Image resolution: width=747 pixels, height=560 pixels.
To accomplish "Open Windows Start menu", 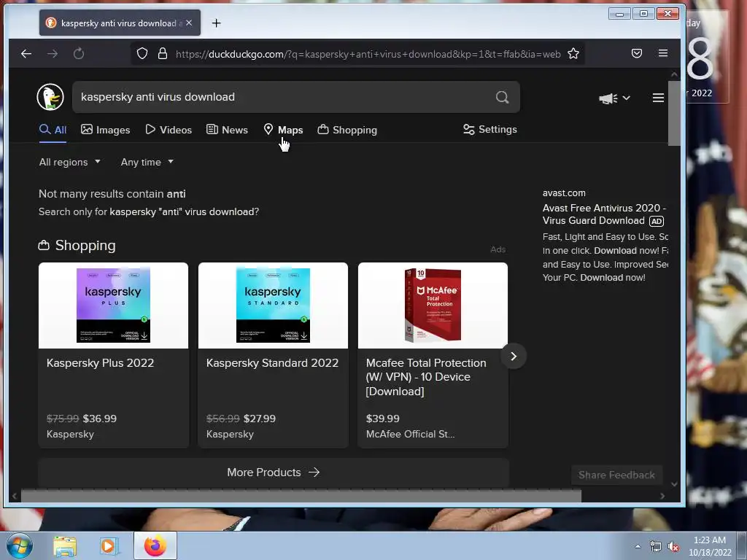I will 20,545.
